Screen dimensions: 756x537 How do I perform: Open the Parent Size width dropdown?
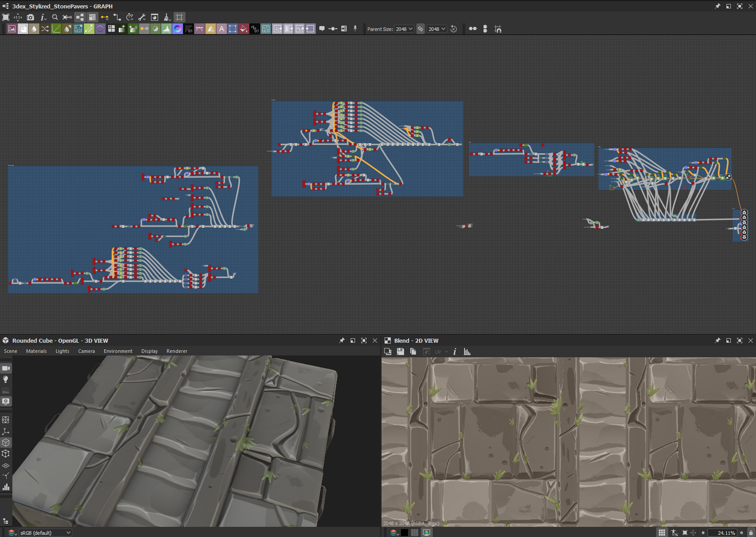coord(404,29)
